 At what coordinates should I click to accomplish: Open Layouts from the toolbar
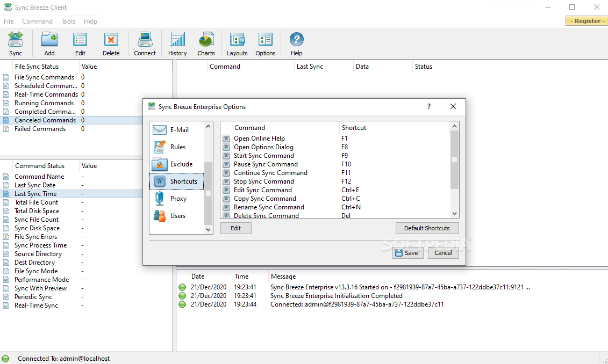tap(237, 44)
